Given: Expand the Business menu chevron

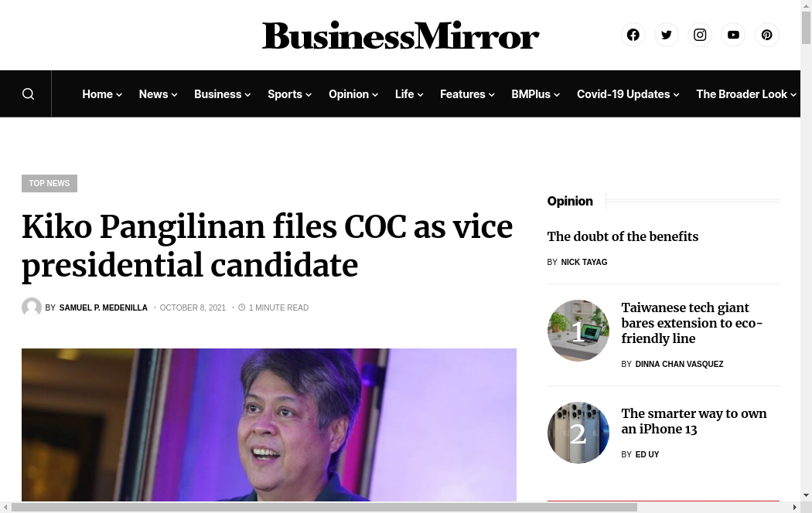Looking at the screenshot, I should tap(247, 95).
